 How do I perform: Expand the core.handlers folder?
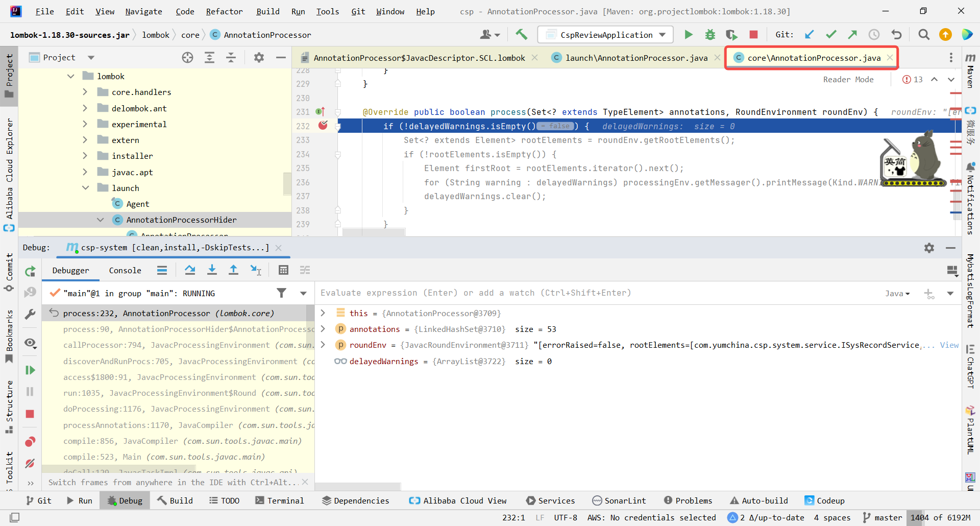point(85,92)
